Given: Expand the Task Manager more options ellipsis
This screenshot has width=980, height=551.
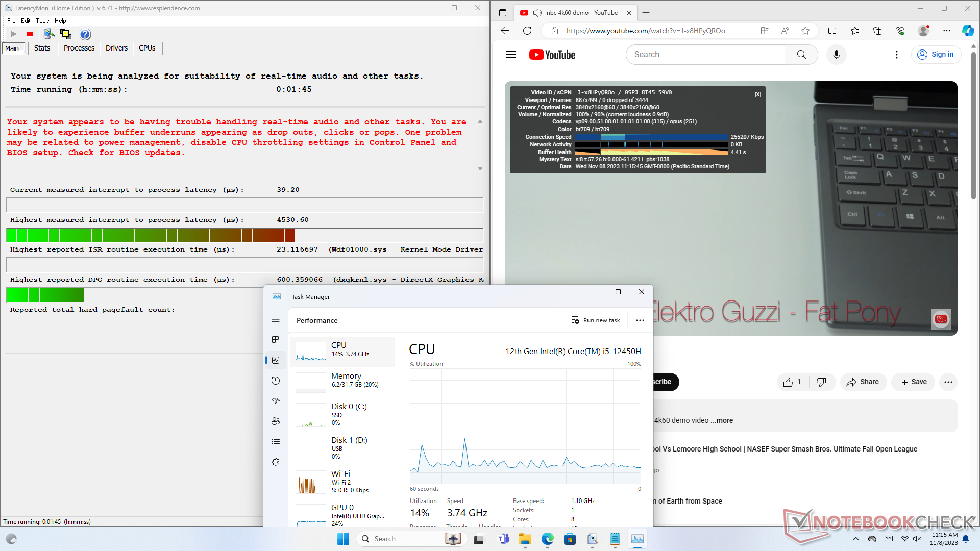Looking at the screenshot, I should pyautogui.click(x=640, y=320).
